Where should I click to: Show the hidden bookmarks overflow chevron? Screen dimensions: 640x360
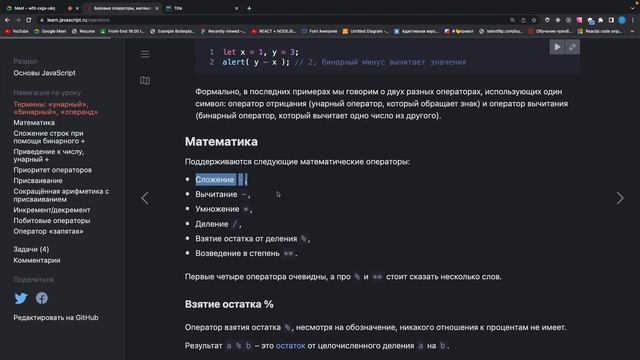[x=632, y=31]
